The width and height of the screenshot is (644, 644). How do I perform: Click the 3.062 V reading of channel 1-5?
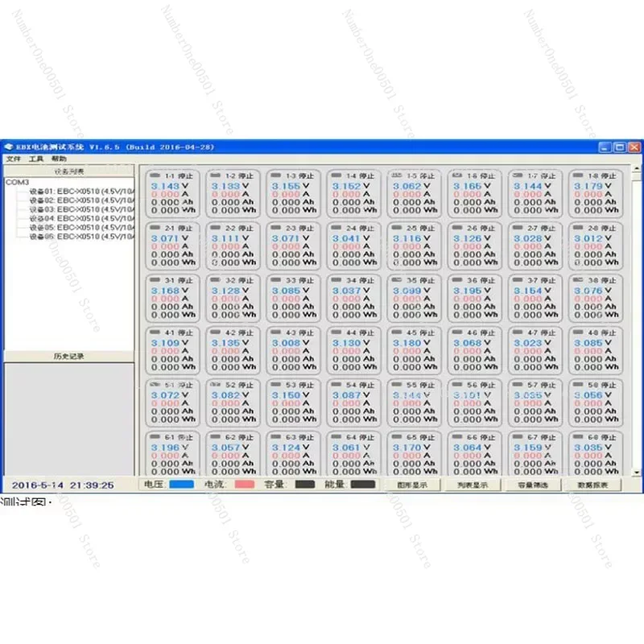411,186
